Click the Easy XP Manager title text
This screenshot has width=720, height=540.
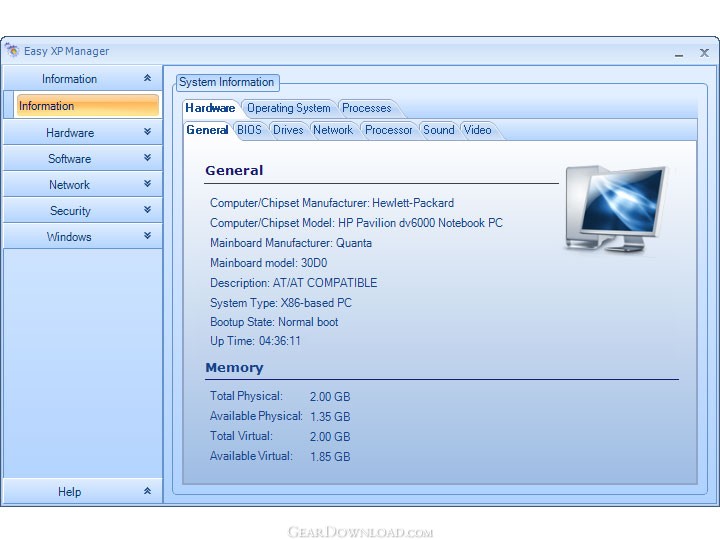67,51
